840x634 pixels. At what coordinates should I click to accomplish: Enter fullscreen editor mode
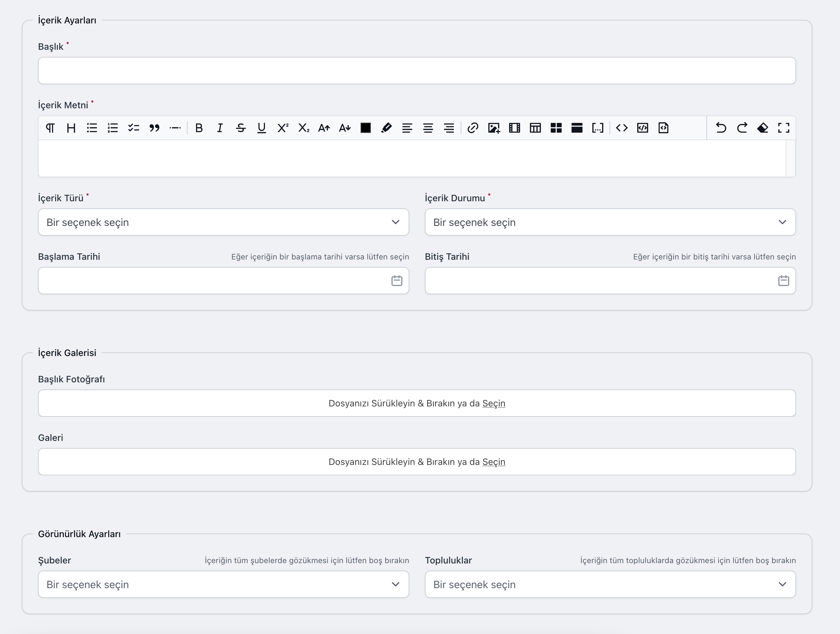[783, 128]
